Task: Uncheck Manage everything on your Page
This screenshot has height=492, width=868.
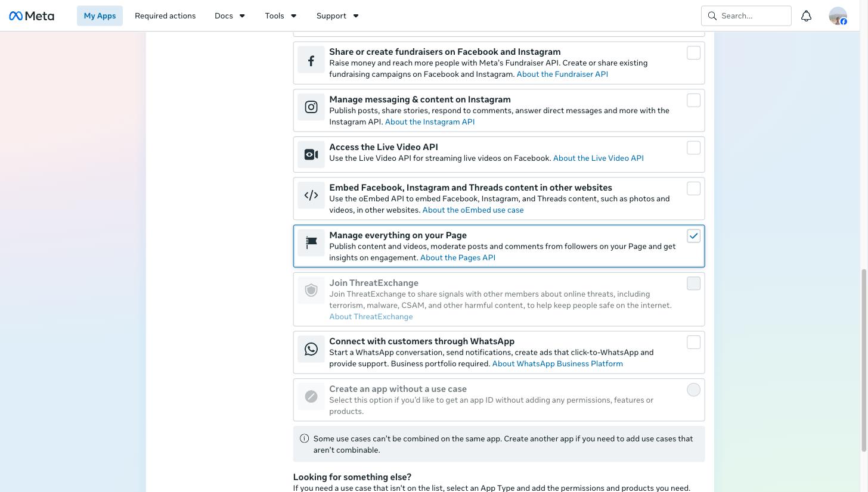Action: tap(693, 236)
